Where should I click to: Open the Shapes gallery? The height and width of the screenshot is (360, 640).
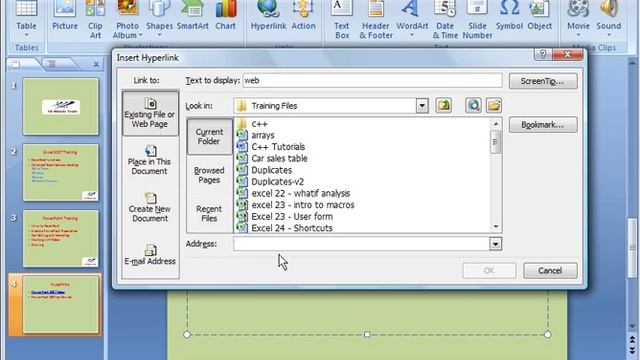click(x=159, y=20)
